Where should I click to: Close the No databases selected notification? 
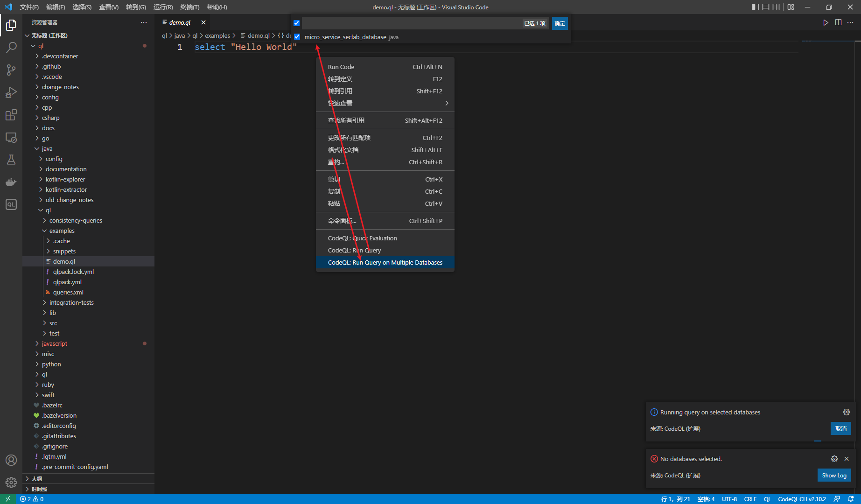pyautogui.click(x=847, y=459)
